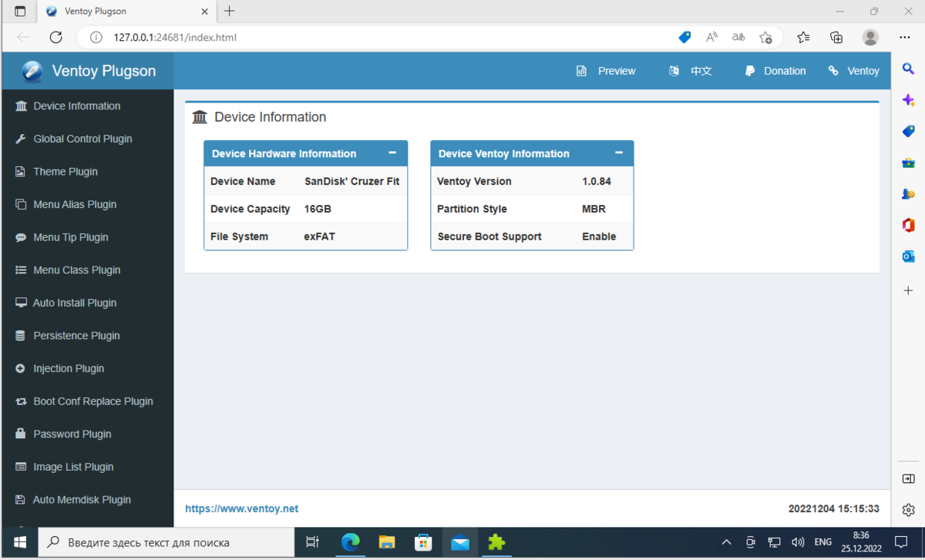Close the Ventoy Plugson tab
Image resolution: width=925 pixels, height=560 pixels.
(x=205, y=12)
